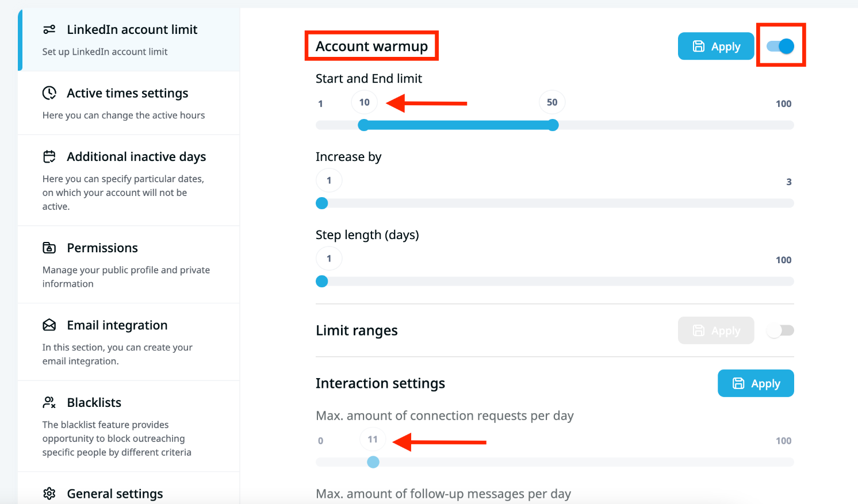
Task: Click the End limit slider handle at 50
Action: [x=553, y=125]
